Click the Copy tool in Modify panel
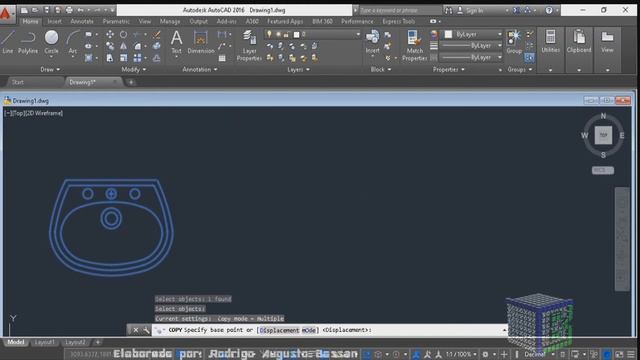640x360 pixels. (110, 47)
